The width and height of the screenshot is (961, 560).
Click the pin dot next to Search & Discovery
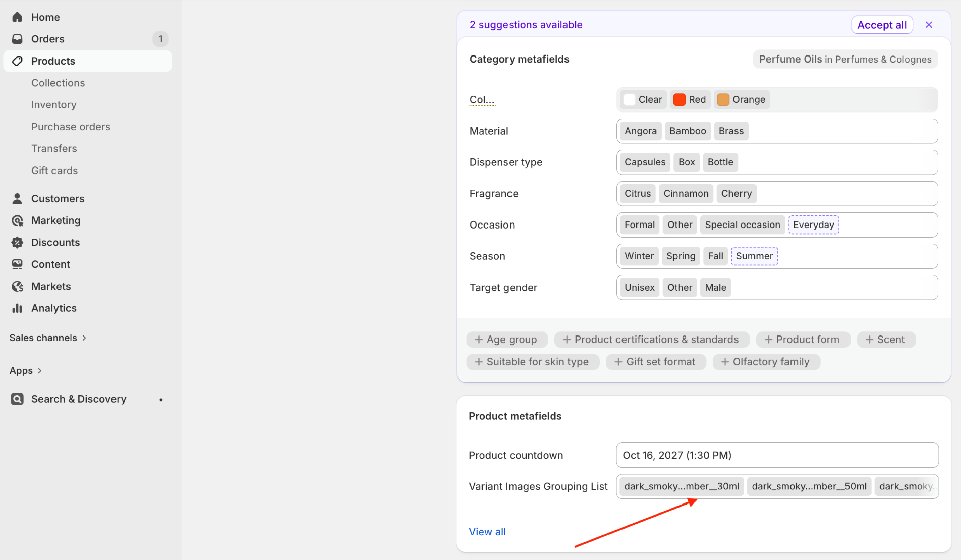[x=161, y=400]
